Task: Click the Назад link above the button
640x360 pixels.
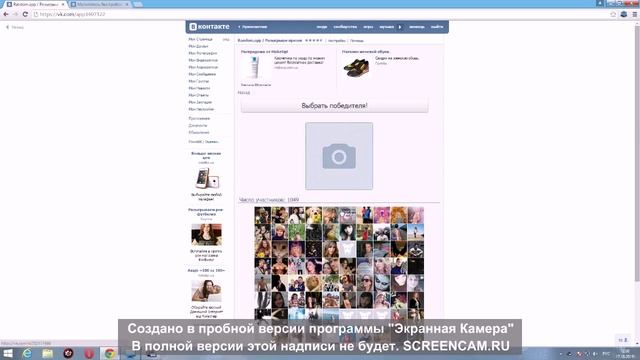Action: point(244,93)
